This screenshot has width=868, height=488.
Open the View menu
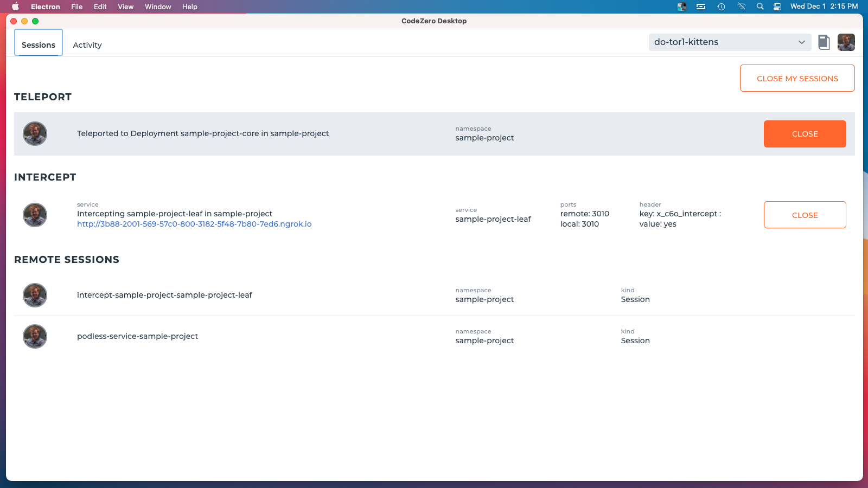tap(126, 7)
